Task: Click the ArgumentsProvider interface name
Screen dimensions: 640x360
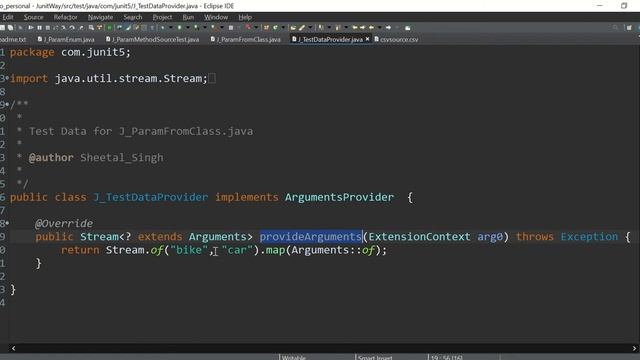Action: [339, 197]
